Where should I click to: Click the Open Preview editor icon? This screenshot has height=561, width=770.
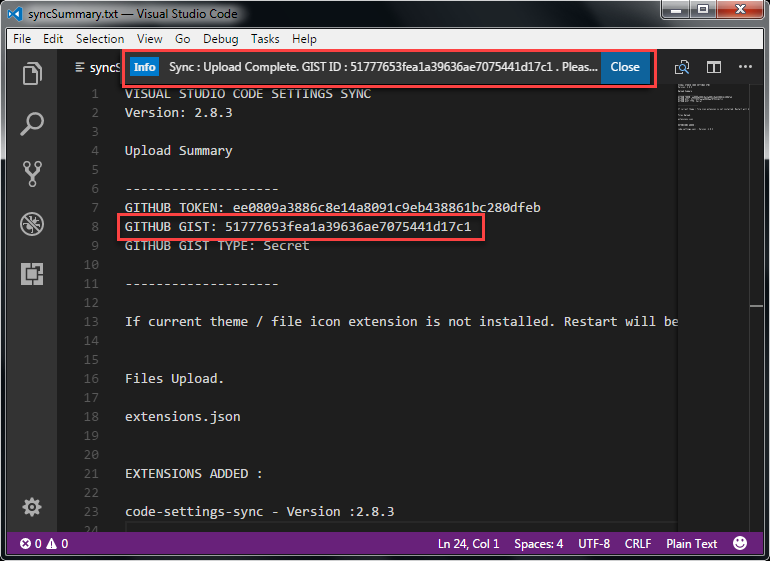(682, 67)
